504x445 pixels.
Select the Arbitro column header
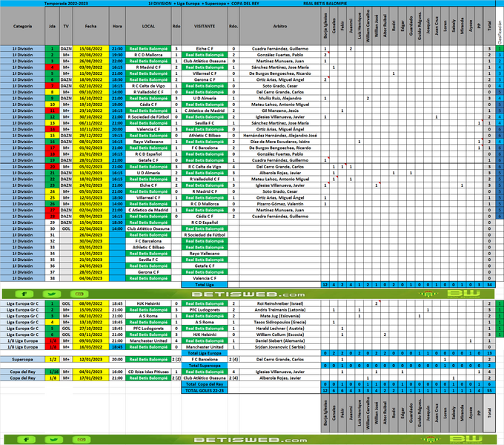pos(280,26)
